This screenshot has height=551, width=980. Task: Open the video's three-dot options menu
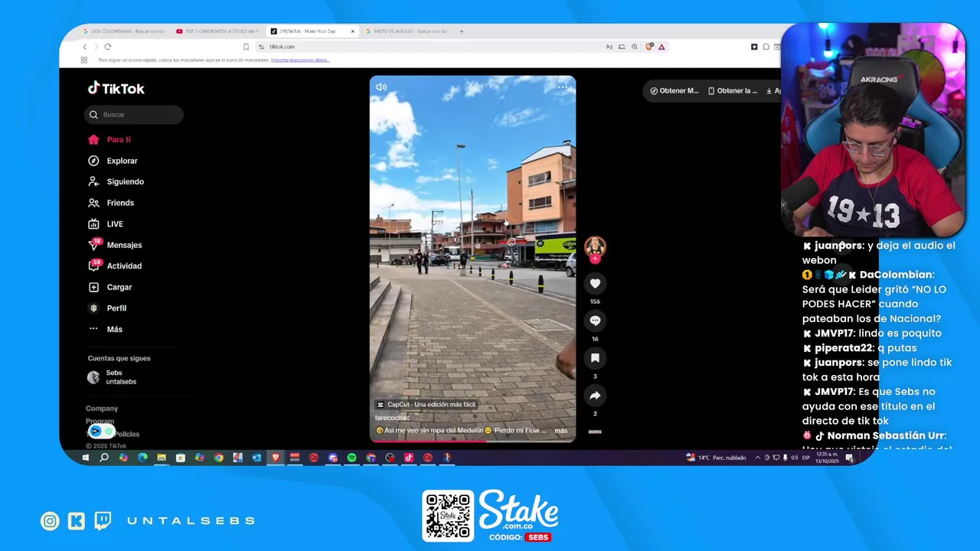[x=562, y=87]
